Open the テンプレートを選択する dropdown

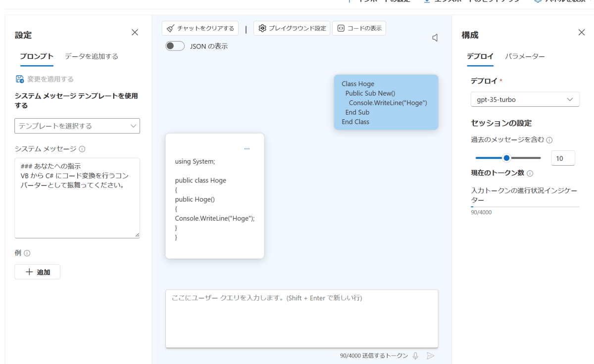[77, 126]
